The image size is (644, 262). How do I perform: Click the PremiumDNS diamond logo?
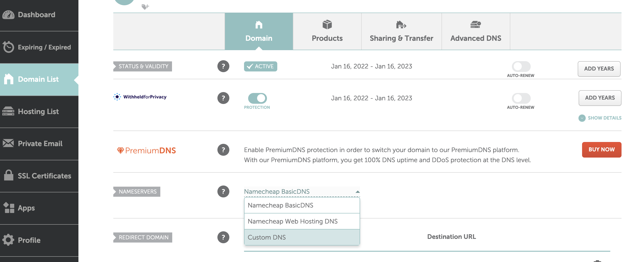click(146, 150)
